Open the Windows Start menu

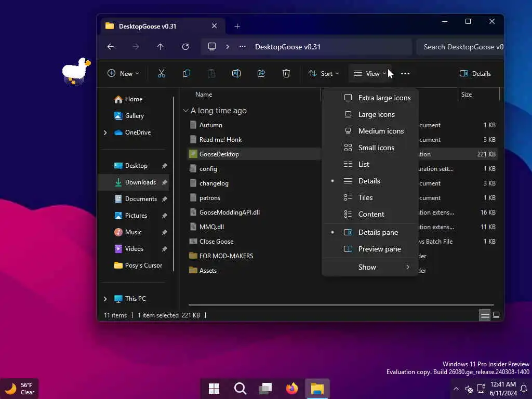214,389
